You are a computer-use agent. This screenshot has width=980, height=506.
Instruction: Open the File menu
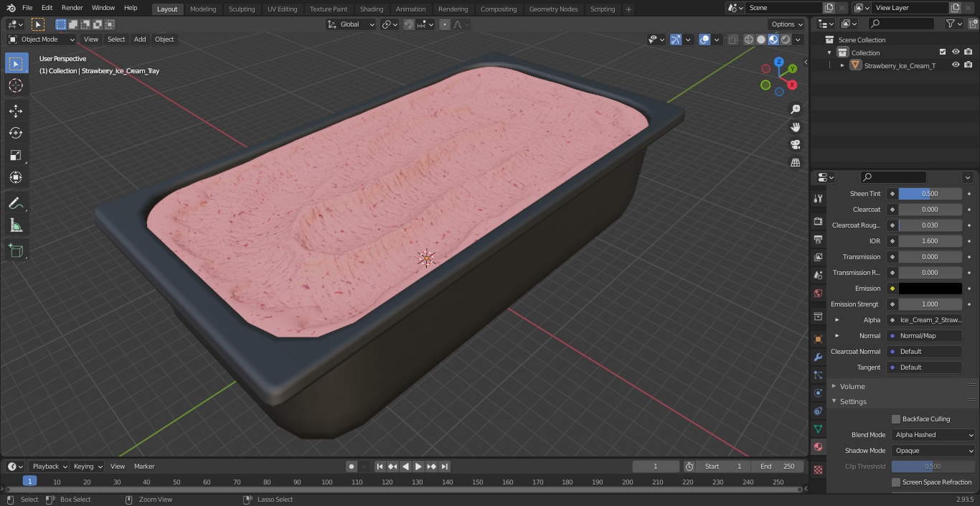pos(27,8)
